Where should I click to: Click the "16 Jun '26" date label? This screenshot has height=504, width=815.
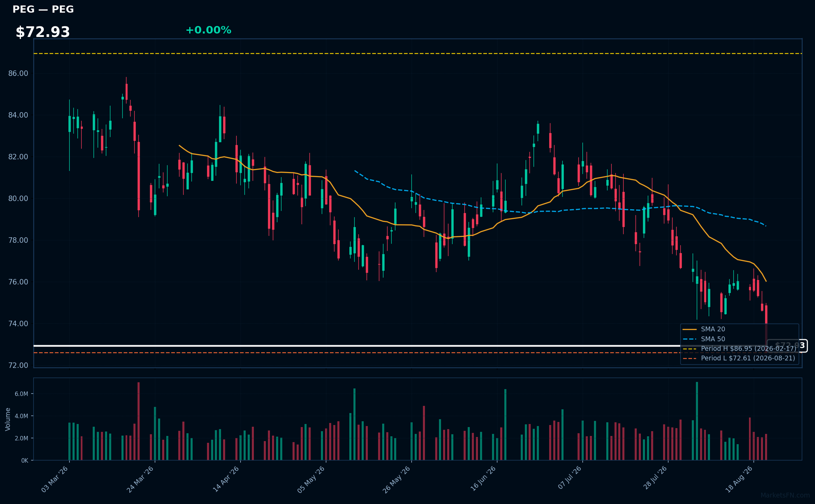tap(483, 479)
